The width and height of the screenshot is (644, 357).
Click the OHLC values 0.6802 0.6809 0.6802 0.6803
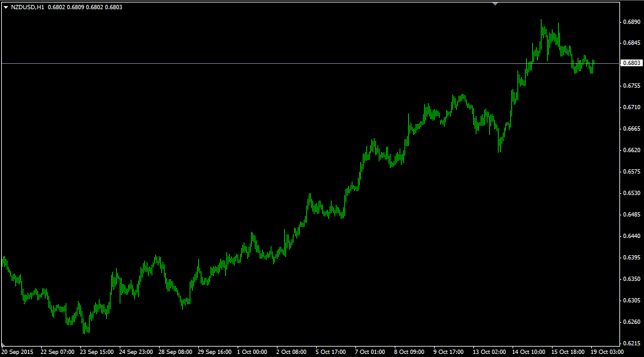coord(85,7)
